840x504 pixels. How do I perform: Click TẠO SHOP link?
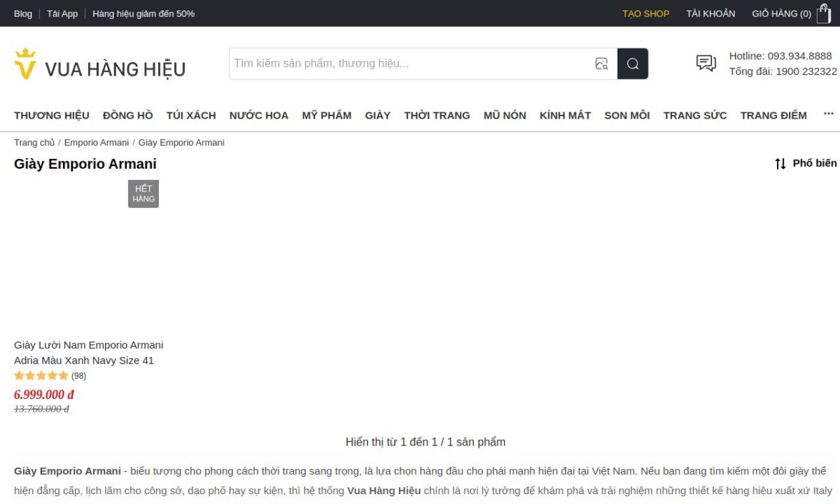tap(646, 14)
